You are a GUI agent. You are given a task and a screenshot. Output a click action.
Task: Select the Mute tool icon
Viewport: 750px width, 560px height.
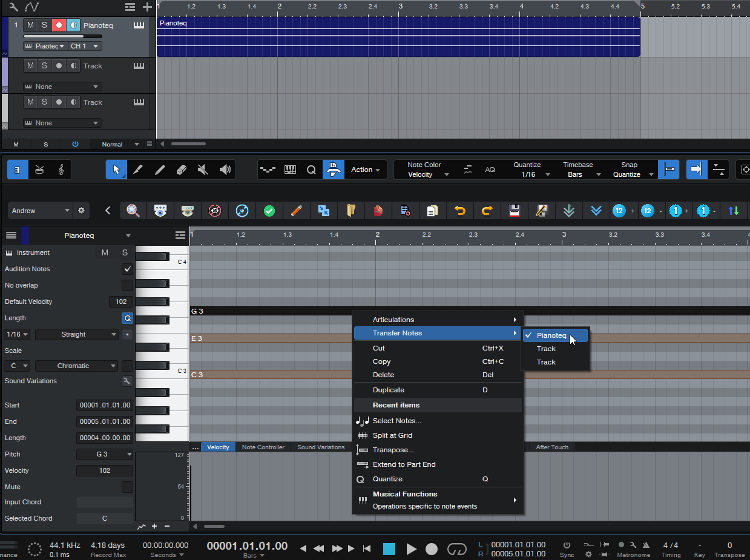click(203, 170)
